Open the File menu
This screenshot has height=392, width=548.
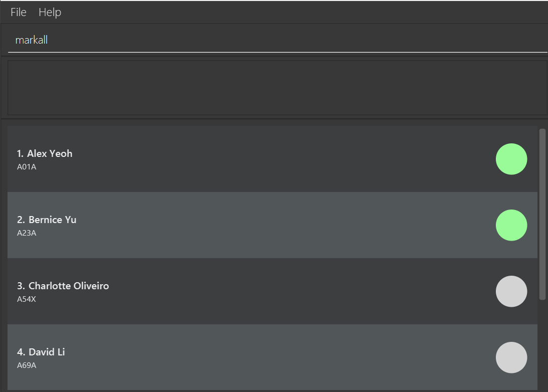pos(19,12)
